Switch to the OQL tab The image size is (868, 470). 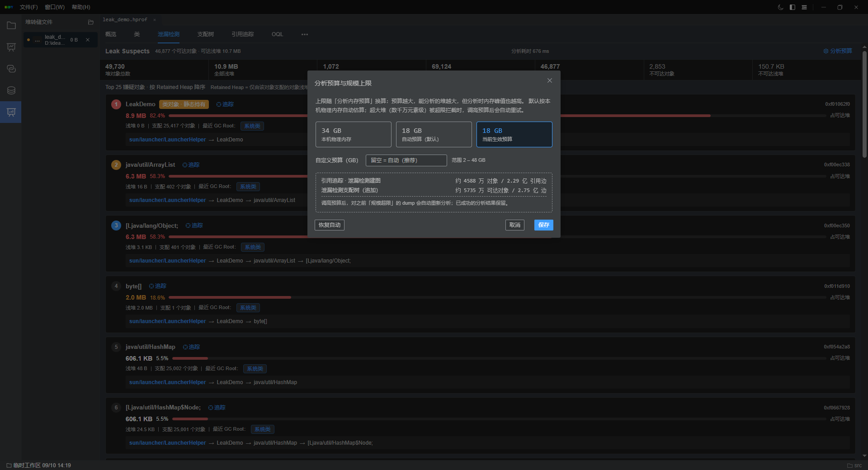(278, 34)
